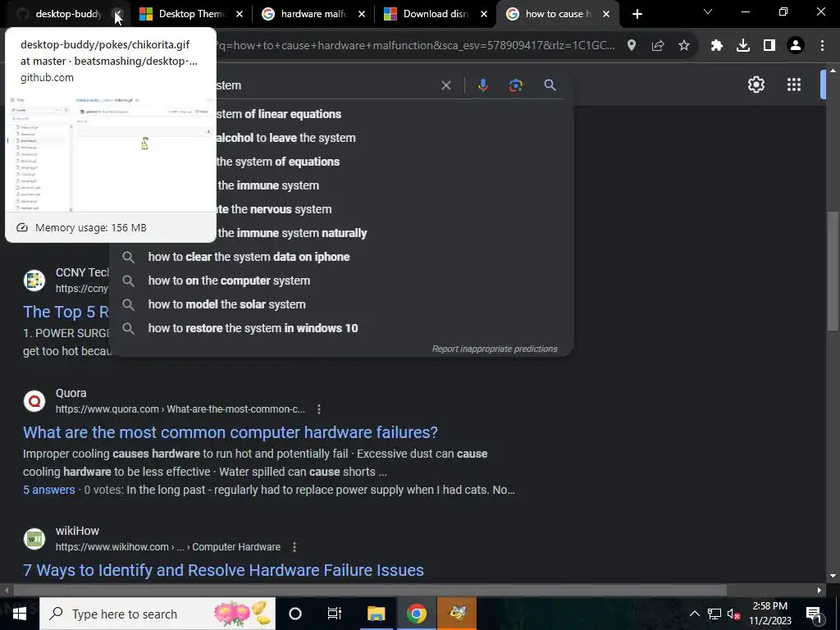Open File Explorer from taskbar
The width and height of the screenshot is (840, 630).
coord(376,614)
